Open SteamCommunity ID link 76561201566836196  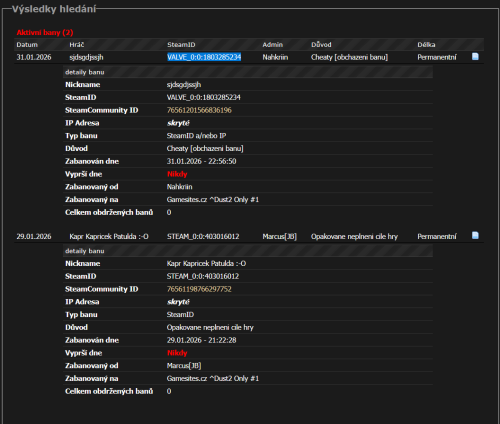(x=199, y=110)
